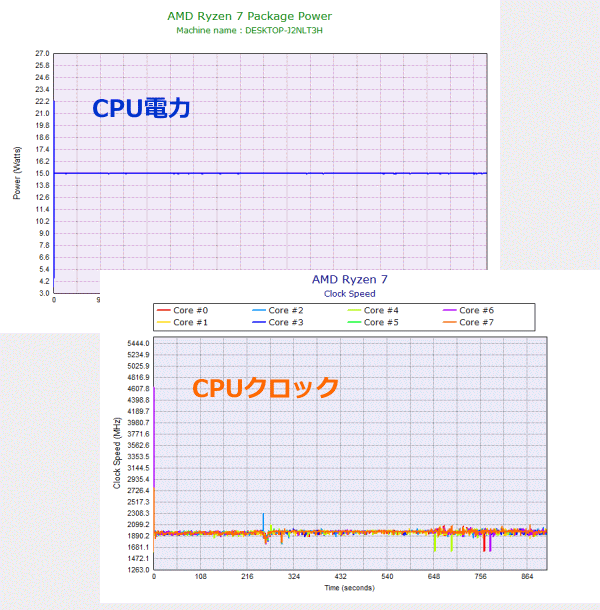Image resolution: width=600 pixels, height=610 pixels.
Task: Click the purple Core #6 legend swatch
Action: [x=449, y=310]
